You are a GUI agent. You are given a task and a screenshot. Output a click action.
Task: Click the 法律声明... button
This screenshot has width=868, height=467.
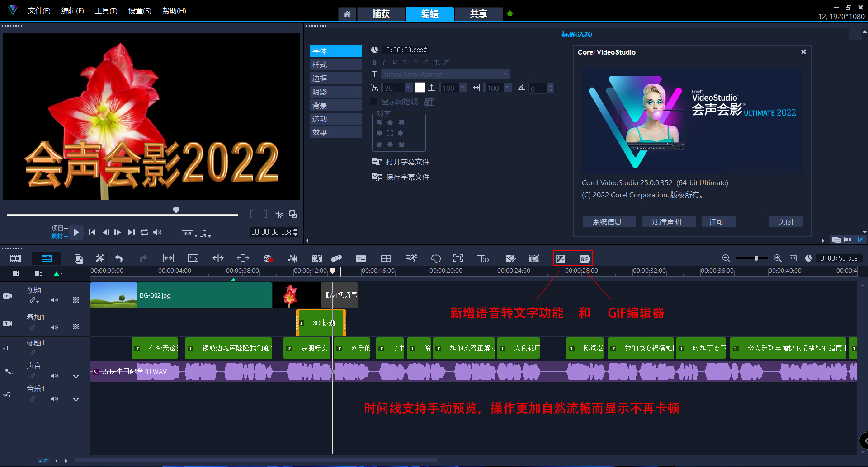669,222
